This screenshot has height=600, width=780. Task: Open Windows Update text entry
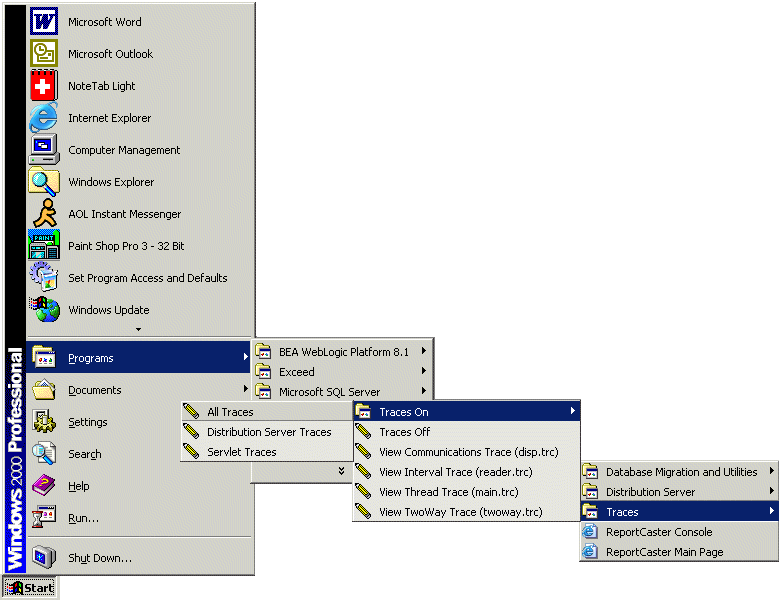(x=108, y=309)
